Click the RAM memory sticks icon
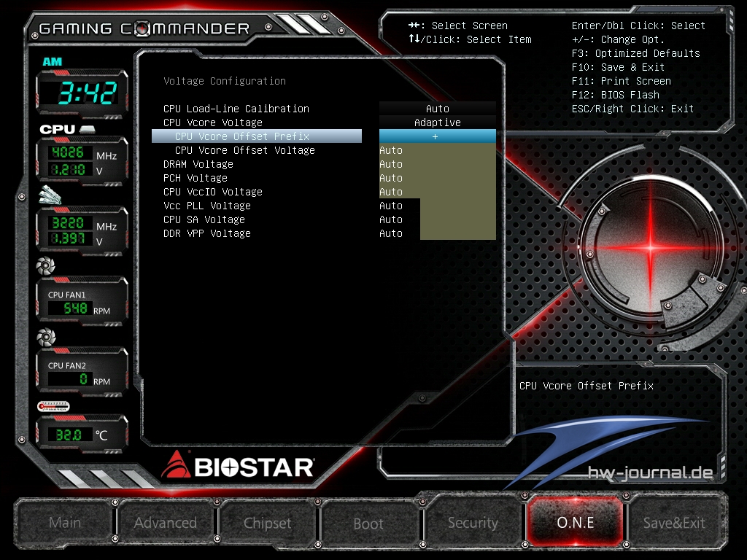The height and width of the screenshot is (560, 747). 50,195
